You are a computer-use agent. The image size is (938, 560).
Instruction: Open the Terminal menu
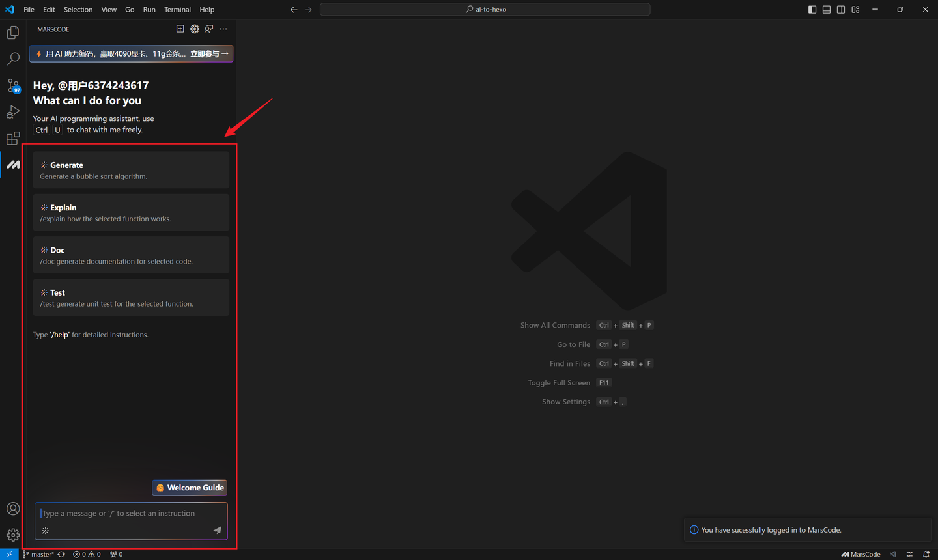point(177,10)
